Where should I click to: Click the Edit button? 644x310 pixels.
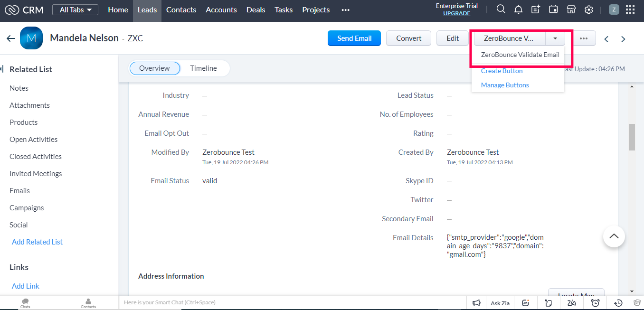pyautogui.click(x=453, y=38)
